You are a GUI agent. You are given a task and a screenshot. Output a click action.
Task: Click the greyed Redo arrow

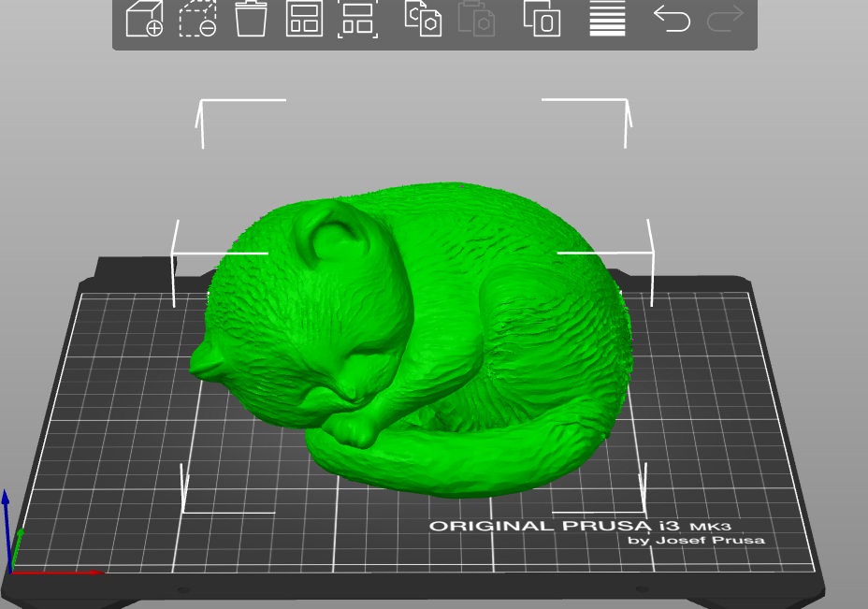(x=725, y=19)
